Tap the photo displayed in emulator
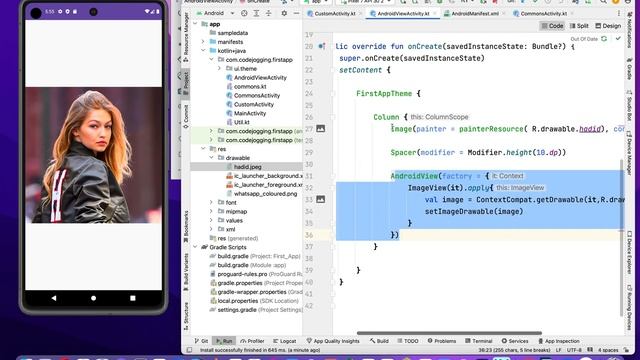The height and width of the screenshot is (360, 640). click(93, 155)
